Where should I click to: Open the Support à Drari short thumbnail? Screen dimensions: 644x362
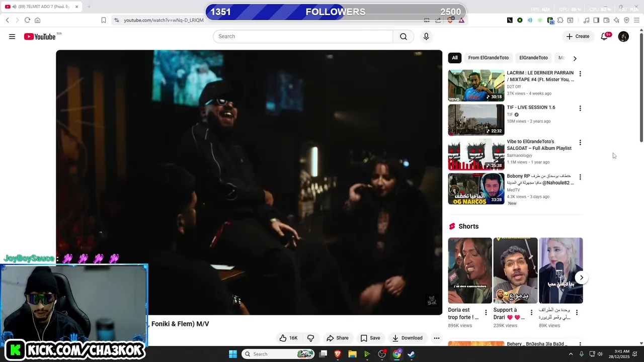(515, 270)
